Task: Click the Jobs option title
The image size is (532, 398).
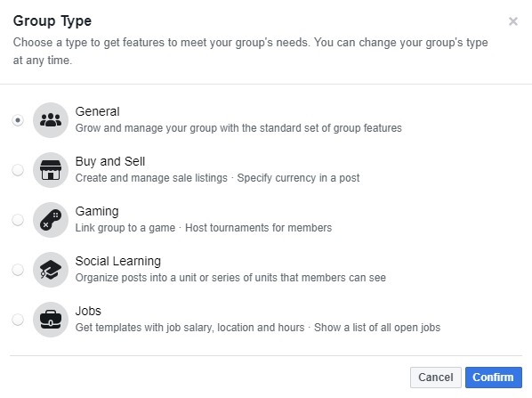Action: pyautogui.click(x=88, y=311)
